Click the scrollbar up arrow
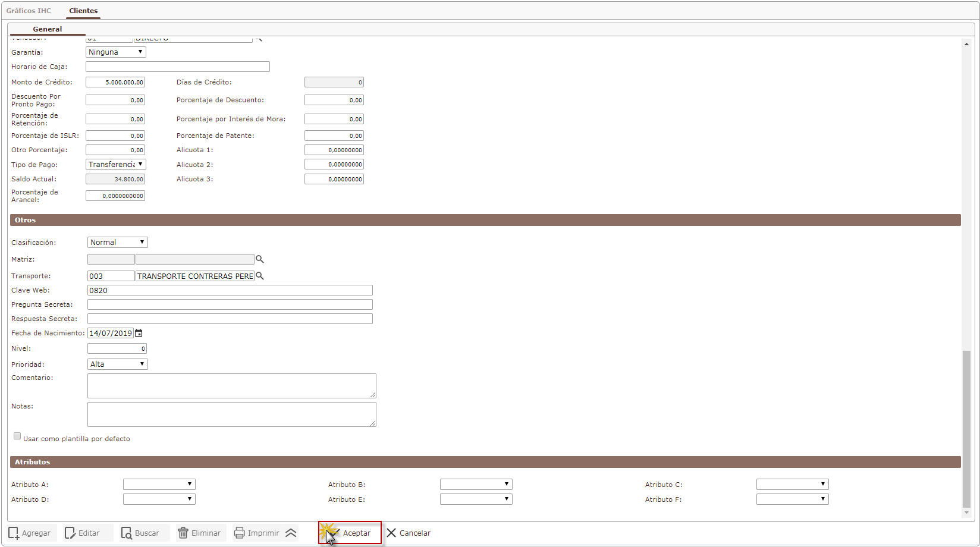 tap(967, 44)
